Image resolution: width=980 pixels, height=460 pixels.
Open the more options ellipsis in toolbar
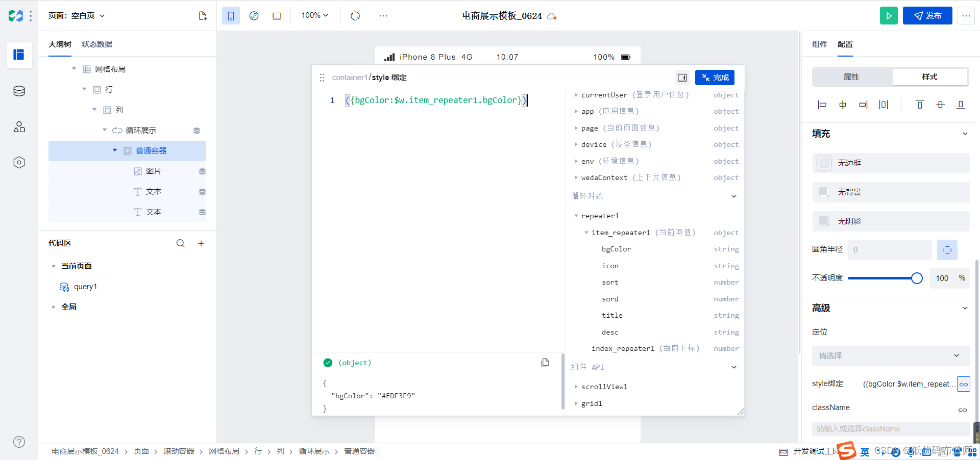click(383, 16)
